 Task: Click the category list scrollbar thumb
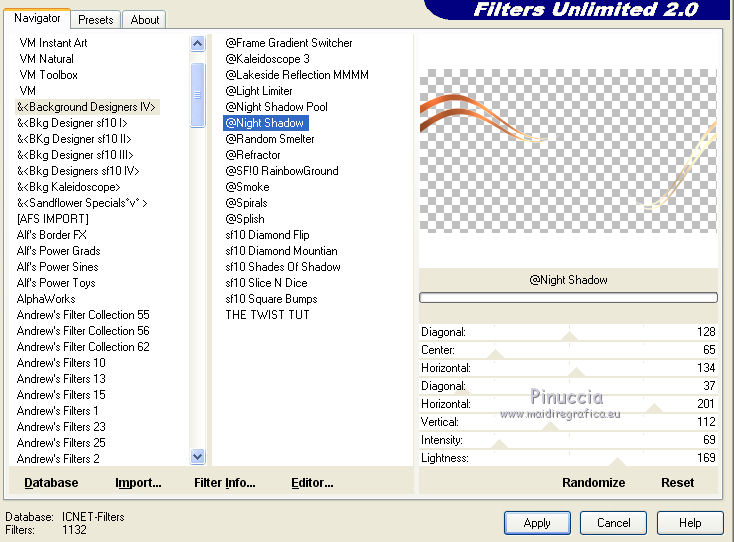[198, 95]
